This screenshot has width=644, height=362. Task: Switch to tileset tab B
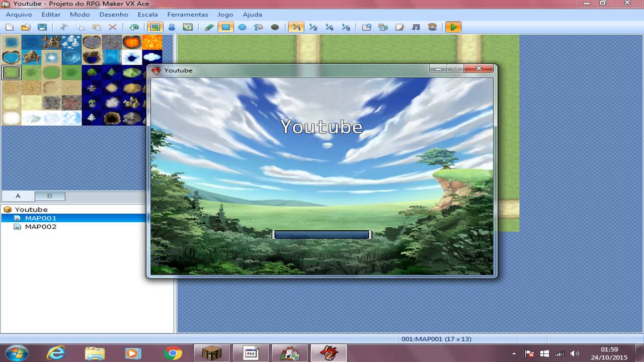click(x=50, y=196)
